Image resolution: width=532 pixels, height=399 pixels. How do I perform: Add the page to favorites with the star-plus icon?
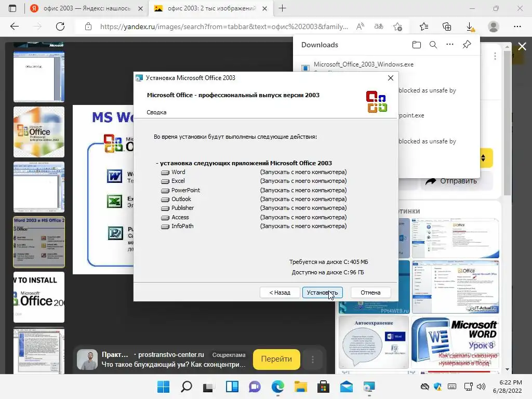pyautogui.click(x=397, y=26)
